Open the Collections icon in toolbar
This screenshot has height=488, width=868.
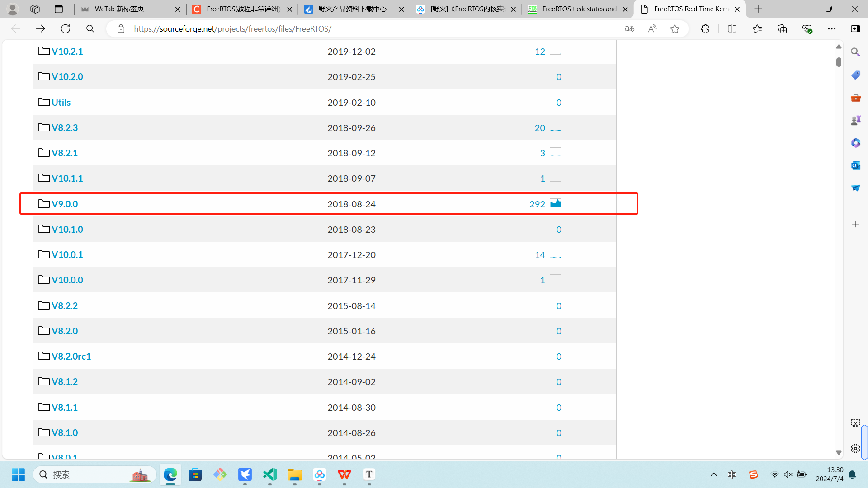782,29
